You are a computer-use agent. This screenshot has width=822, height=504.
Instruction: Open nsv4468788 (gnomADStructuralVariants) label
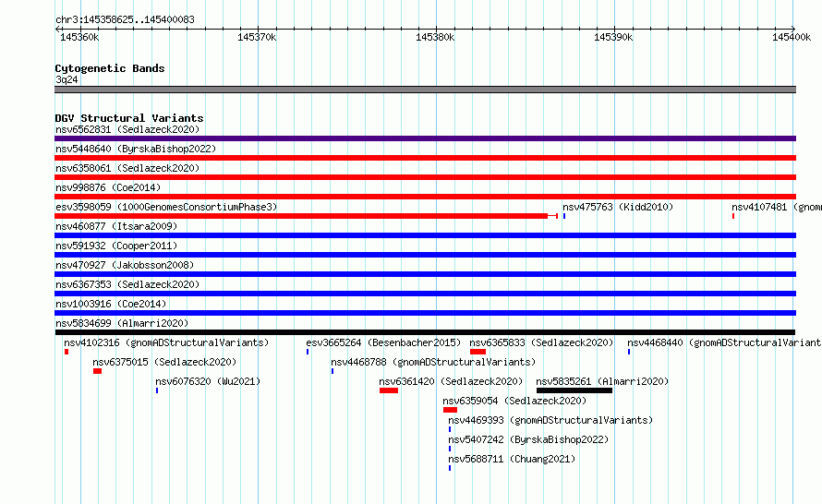click(x=433, y=362)
